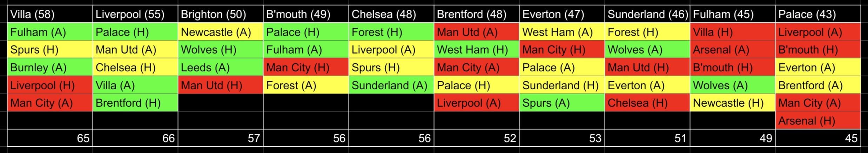The width and height of the screenshot is (868, 153).
Task: Click the green Spurs (A) cell
Action: point(562,103)
